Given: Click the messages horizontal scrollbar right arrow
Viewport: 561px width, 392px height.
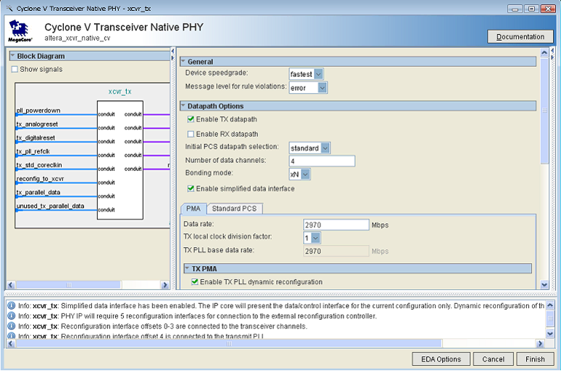Looking at the screenshot, I should [x=540, y=343].
